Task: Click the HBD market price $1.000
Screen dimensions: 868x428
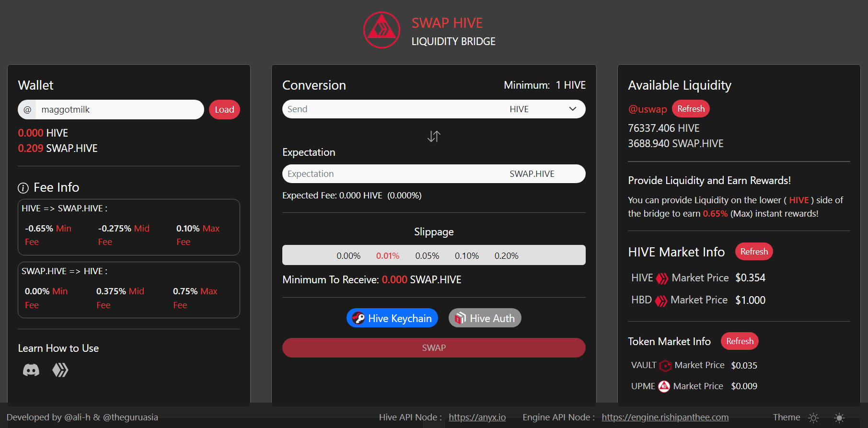Action: tap(751, 301)
